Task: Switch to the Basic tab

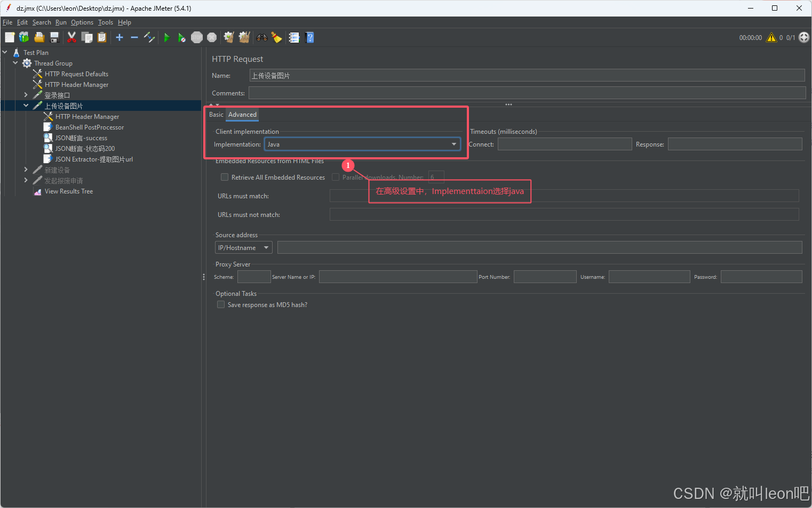Action: (x=216, y=115)
